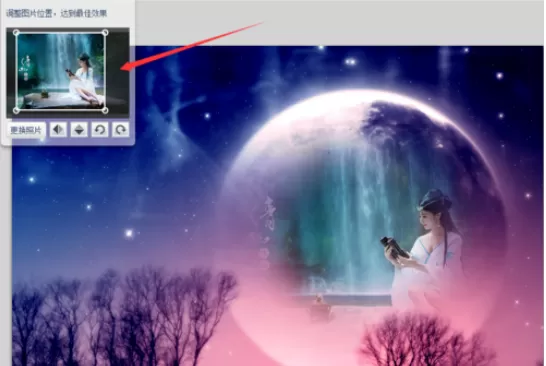Click the 更换照片 replace photo button

26,130
